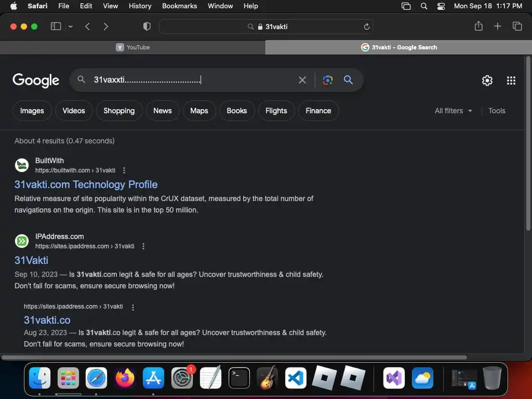The width and height of the screenshot is (532, 399).
Task: Open Spotlight search in the menu bar
Action: (424, 6)
